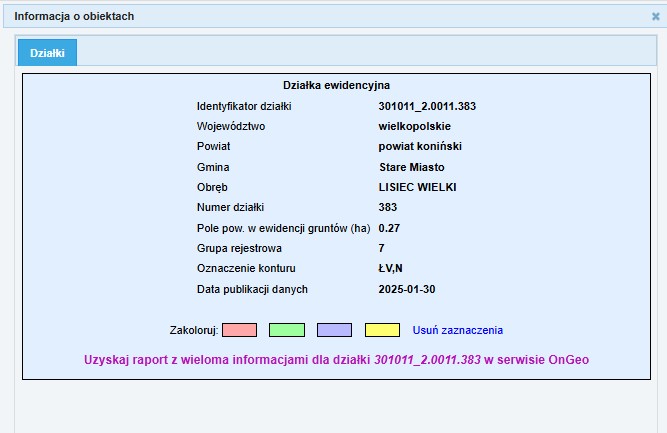The image size is (667, 433).
Task: Click the Działka ewidencyjna heading
Action: point(336,85)
